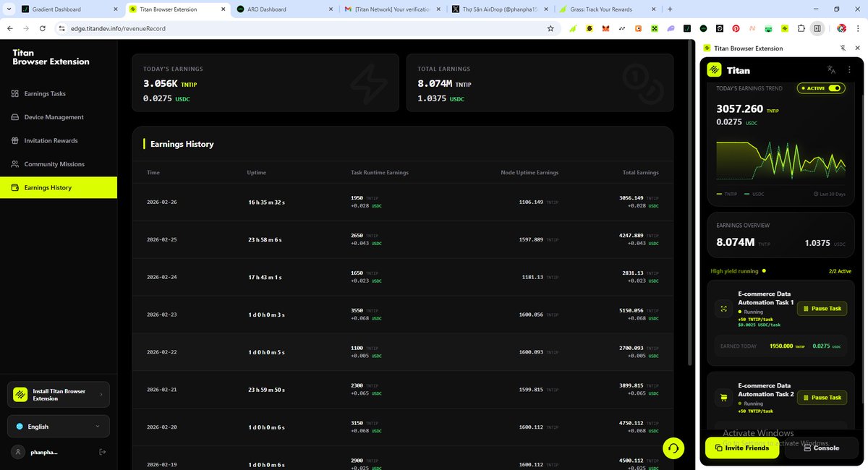Screen dimensions: 868x470
Task: Expand the English language dropdown
Action: point(59,427)
